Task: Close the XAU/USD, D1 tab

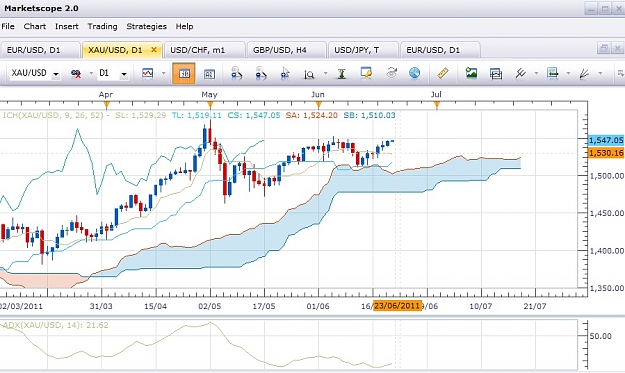Action: [154, 50]
